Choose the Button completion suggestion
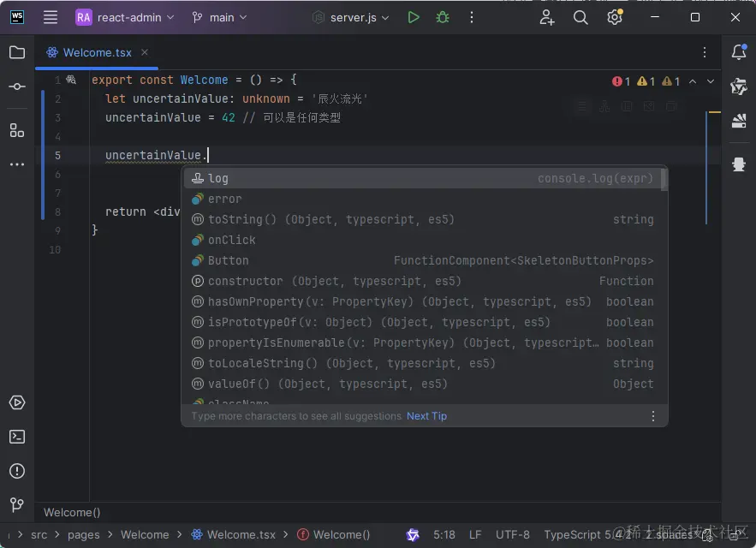Image resolution: width=756 pixels, height=548 pixels. [x=422, y=260]
